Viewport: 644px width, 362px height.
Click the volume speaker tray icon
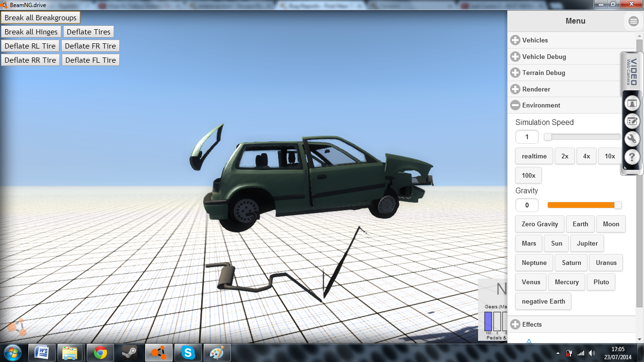(592, 353)
